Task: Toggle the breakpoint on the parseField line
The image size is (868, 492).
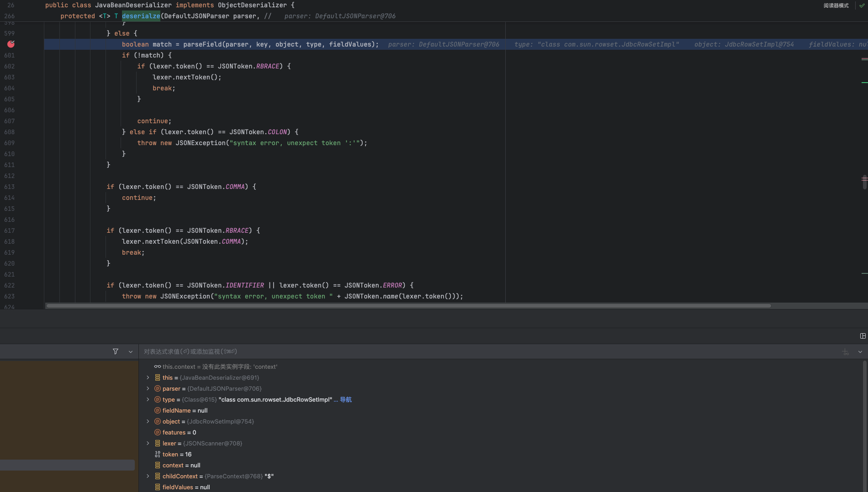Action: point(11,44)
